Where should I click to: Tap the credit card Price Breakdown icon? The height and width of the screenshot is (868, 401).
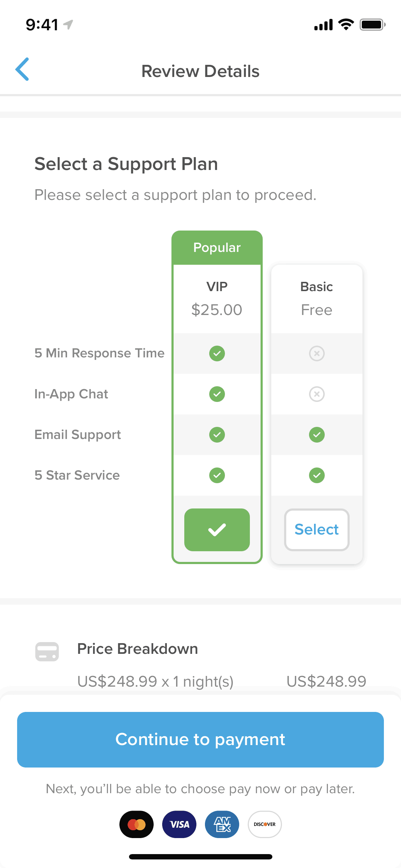[47, 652]
